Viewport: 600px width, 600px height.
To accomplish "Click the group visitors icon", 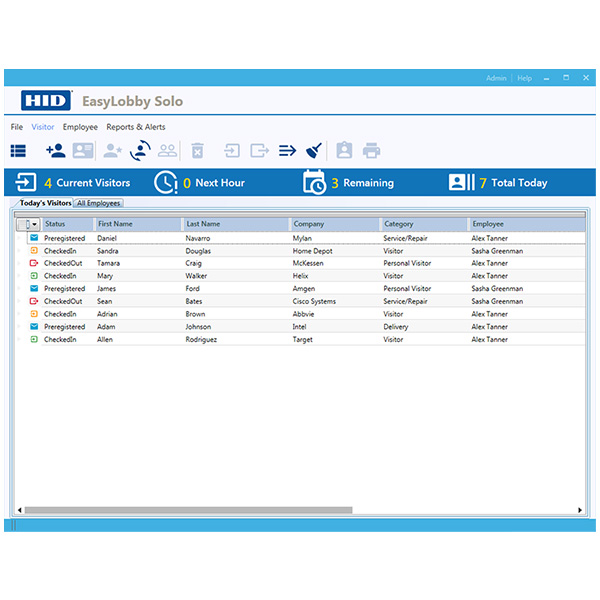I will 167,151.
